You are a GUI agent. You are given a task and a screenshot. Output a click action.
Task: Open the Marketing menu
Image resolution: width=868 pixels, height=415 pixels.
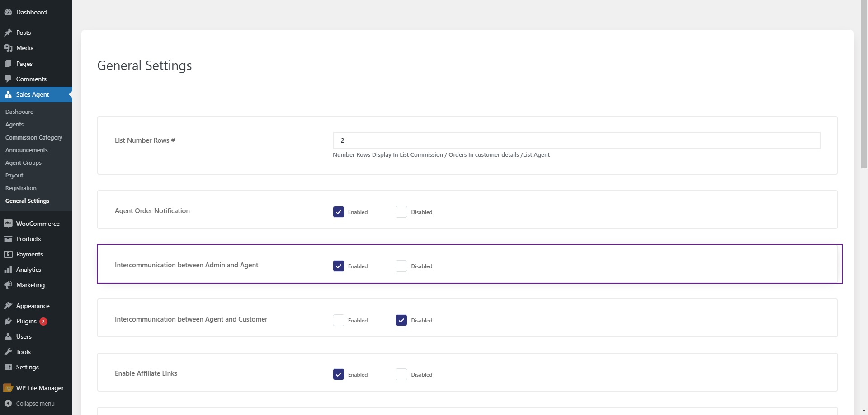(36, 285)
